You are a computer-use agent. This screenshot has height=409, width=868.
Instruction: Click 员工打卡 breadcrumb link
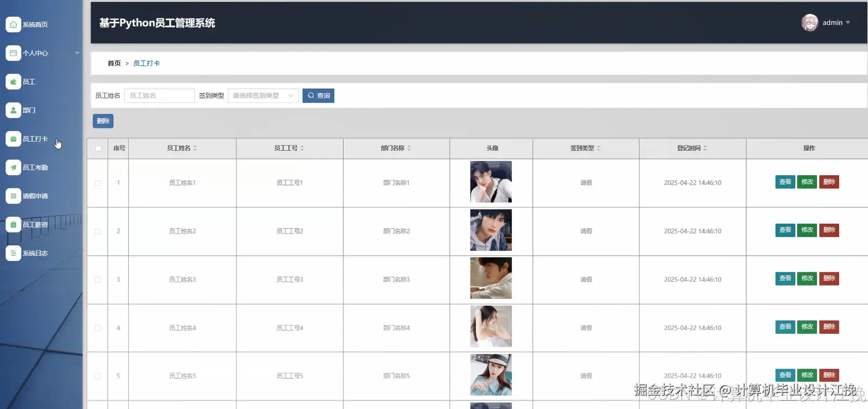[x=146, y=63]
